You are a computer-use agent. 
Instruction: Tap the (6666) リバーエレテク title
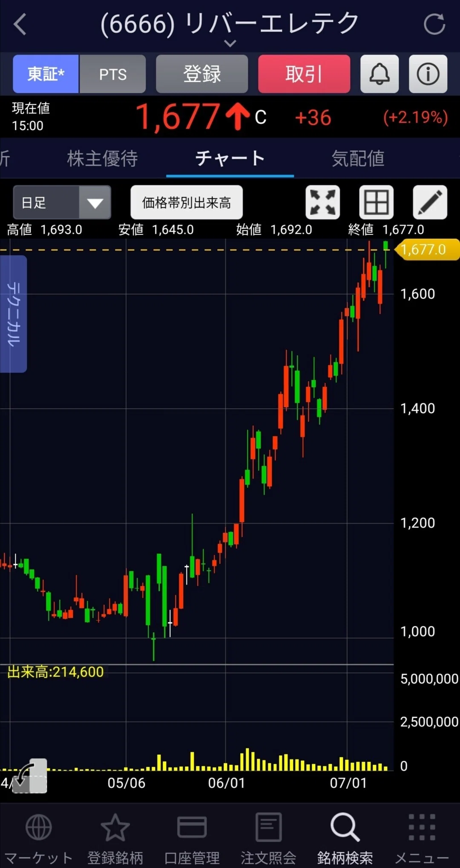230,23
